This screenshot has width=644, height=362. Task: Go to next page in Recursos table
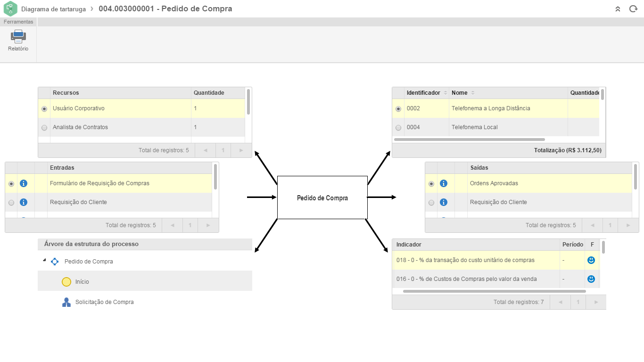241,150
